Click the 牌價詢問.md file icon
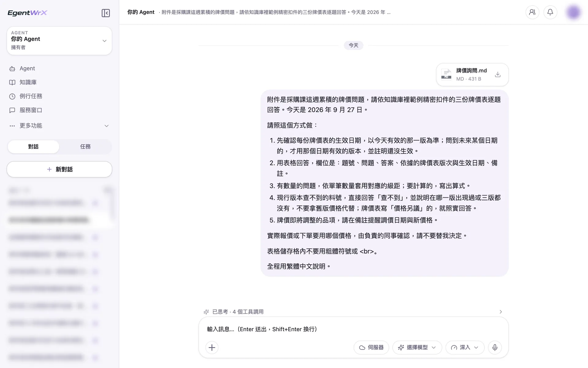 point(446,75)
